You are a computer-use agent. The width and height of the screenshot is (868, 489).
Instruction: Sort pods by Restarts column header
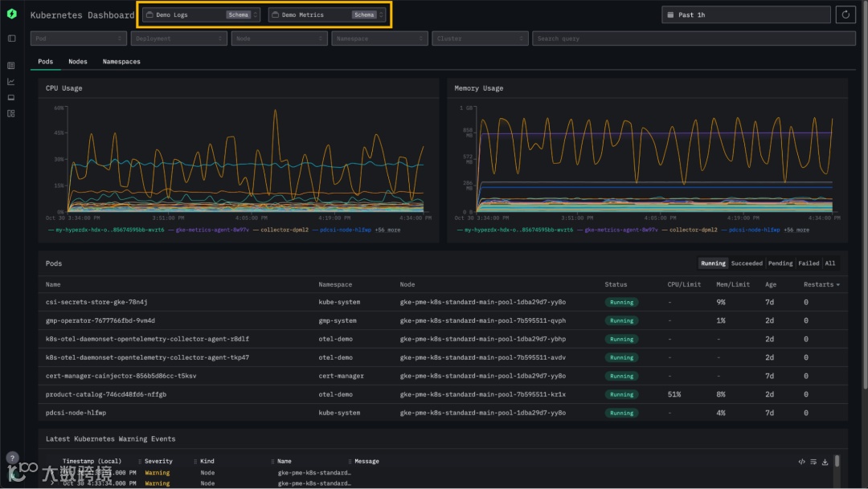pos(821,284)
